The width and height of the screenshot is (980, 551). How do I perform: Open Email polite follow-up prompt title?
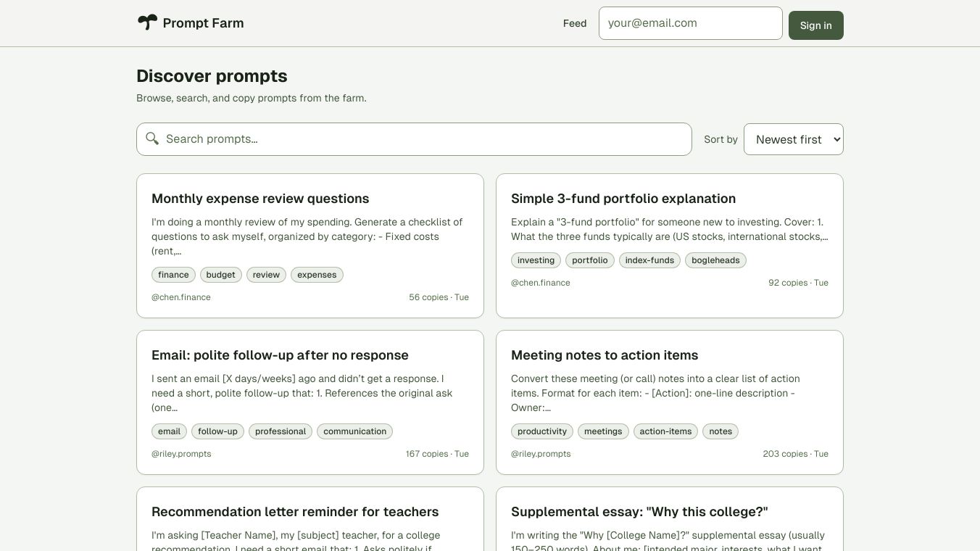(x=280, y=355)
